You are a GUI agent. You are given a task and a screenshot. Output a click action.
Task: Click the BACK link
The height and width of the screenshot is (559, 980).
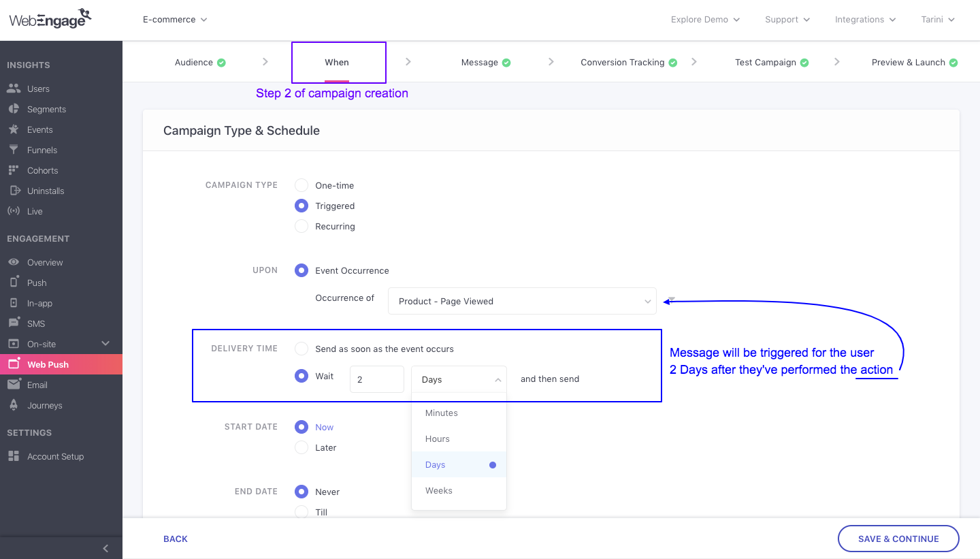point(176,539)
